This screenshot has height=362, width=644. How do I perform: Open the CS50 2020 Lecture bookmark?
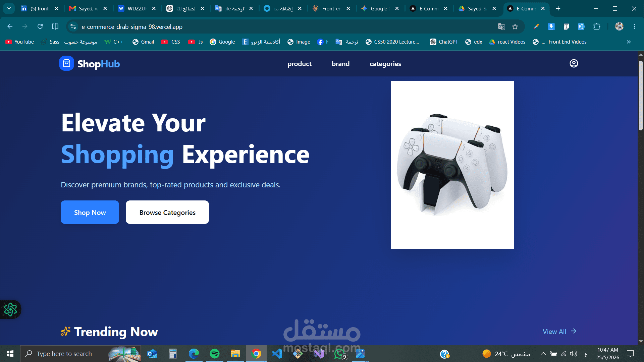[392, 42]
